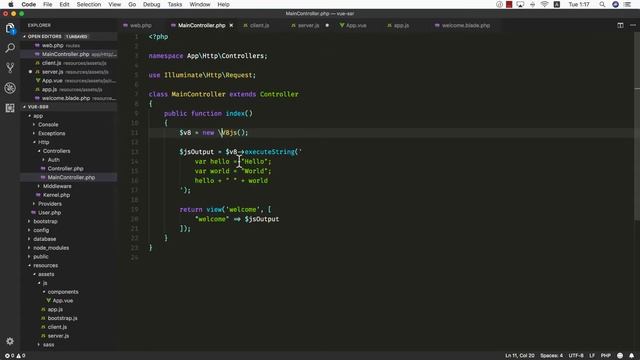Change the indentation via Spaces: 4
The height and width of the screenshot is (360, 640).
coord(551,356)
